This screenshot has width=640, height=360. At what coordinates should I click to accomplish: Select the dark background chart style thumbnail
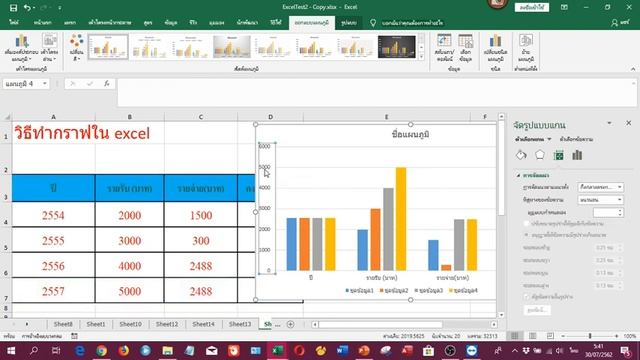click(x=397, y=47)
